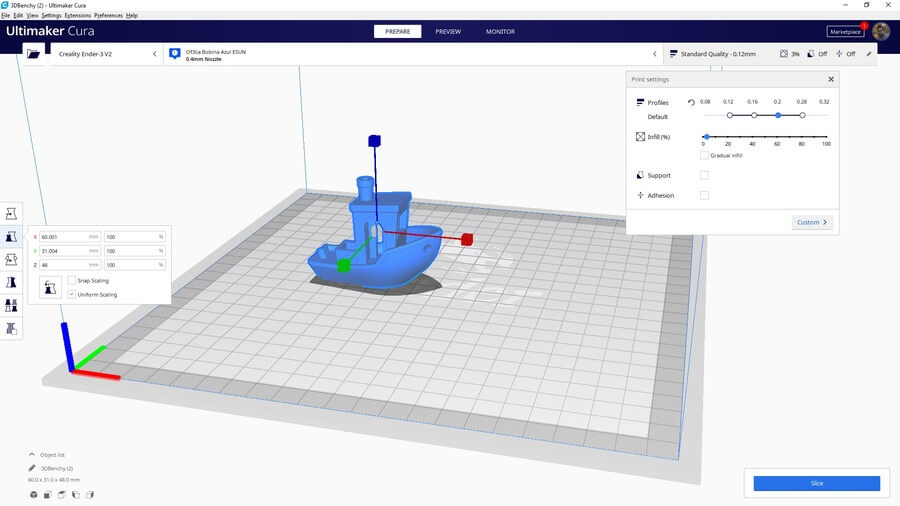Toggle Uniform Scaling checkbox

(72, 294)
